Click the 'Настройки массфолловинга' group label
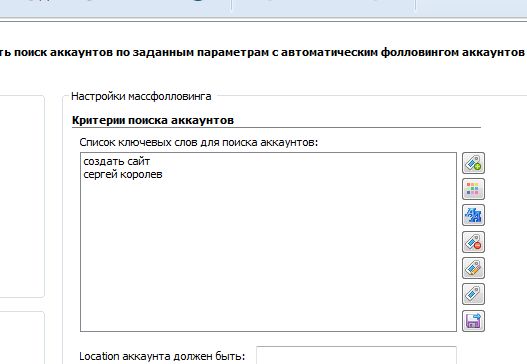This screenshot has height=364, width=527. tap(141, 96)
